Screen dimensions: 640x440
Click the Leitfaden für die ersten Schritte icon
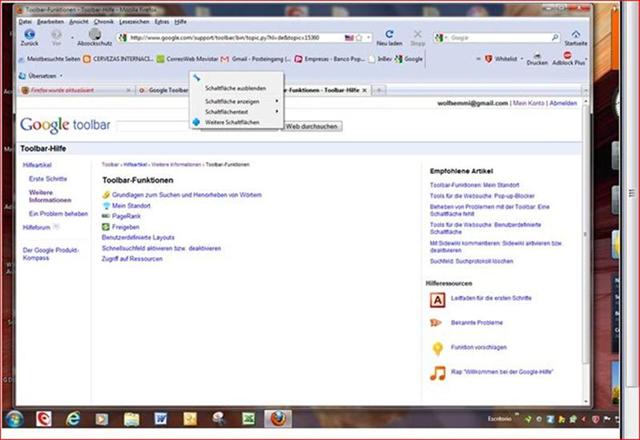[437, 299]
